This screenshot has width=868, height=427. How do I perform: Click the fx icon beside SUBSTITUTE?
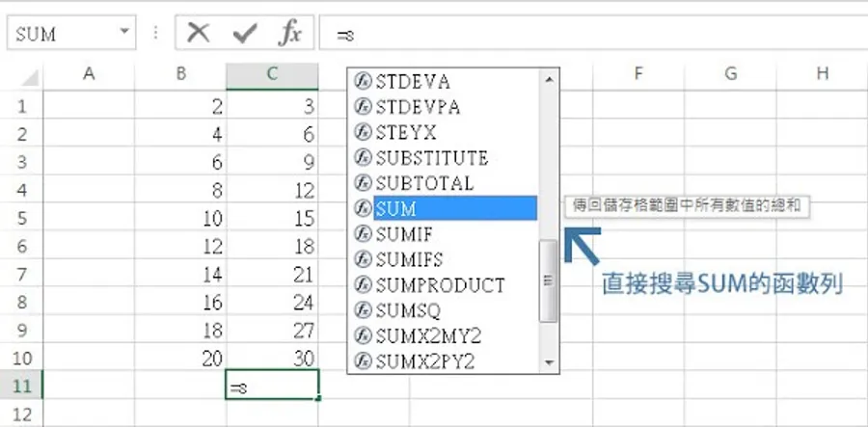(363, 158)
